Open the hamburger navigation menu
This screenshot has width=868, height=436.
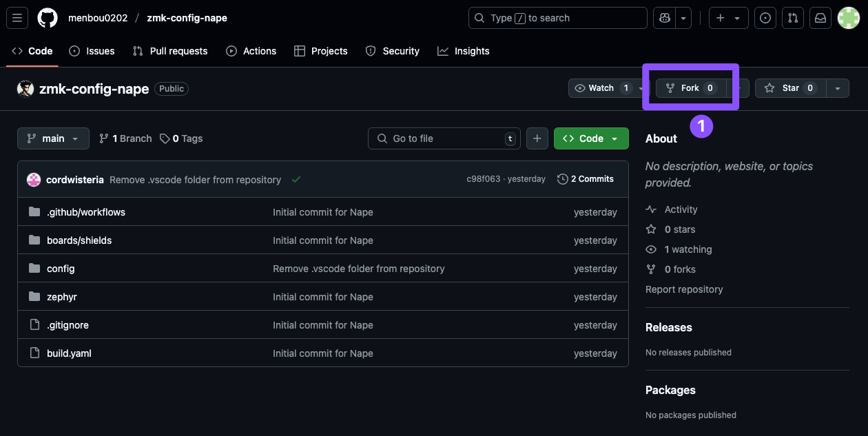[17, 18]
